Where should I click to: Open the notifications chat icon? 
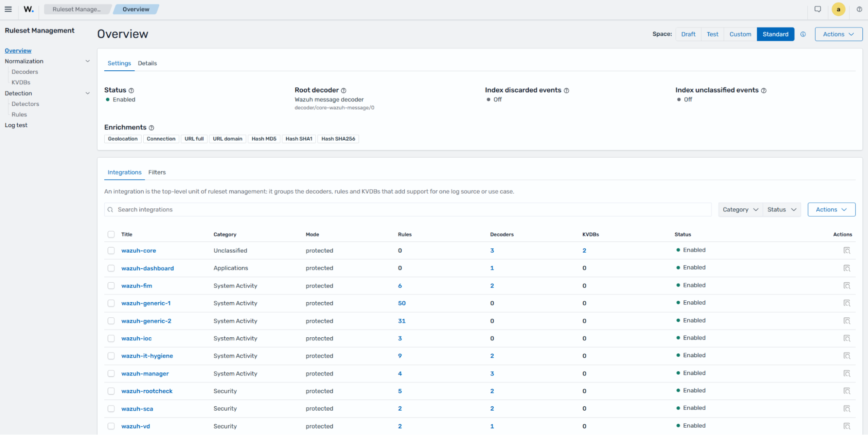818,9
